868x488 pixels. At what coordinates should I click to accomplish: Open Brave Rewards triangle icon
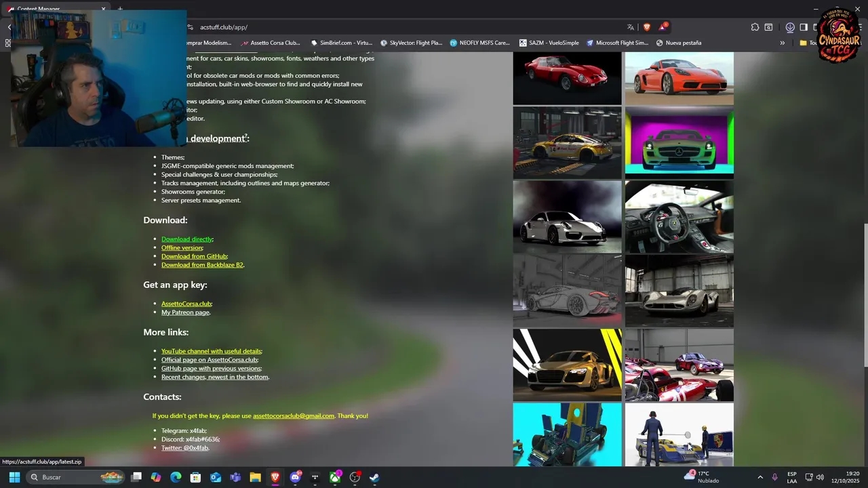pyautogui.click(x=663, y=27)
